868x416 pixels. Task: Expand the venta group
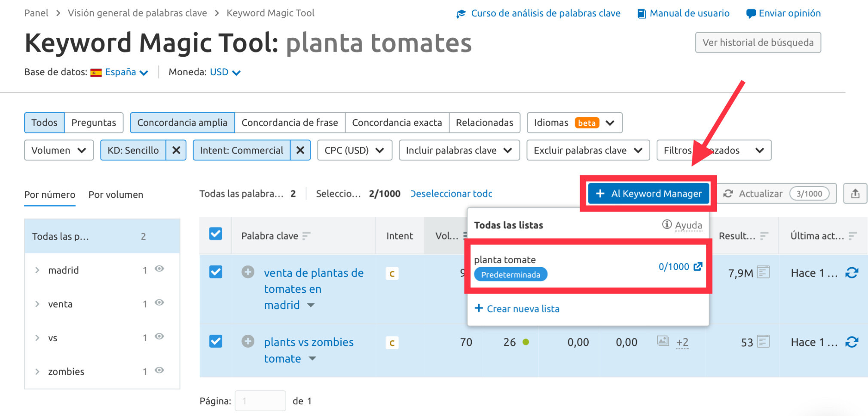[x=37, y=304]
